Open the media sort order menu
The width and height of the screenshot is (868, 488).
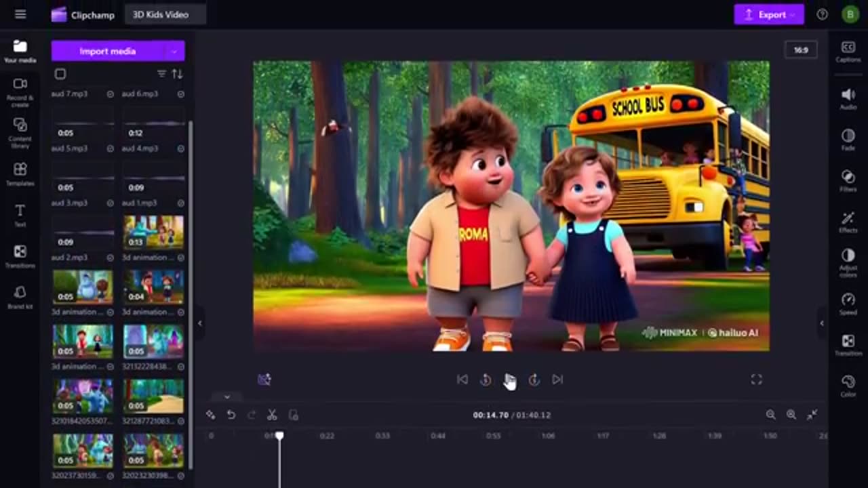pyautogui.click(x=177, y=74)
